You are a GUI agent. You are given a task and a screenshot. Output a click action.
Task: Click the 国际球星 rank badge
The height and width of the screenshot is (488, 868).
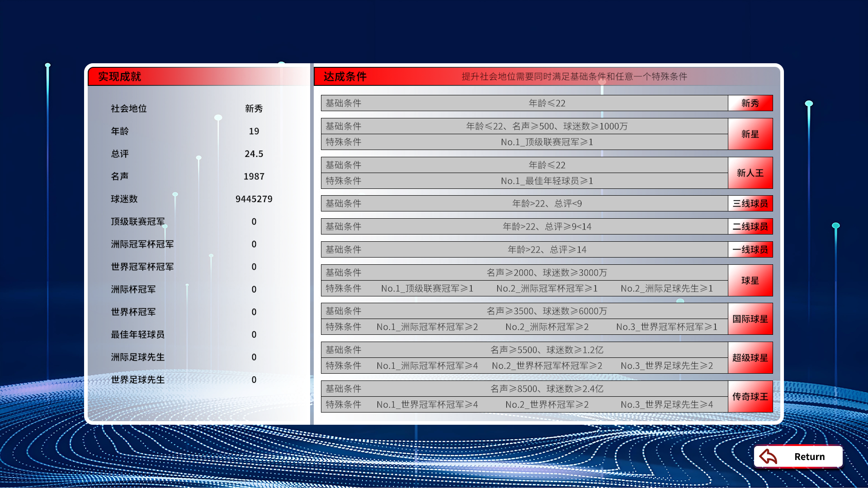750,319
